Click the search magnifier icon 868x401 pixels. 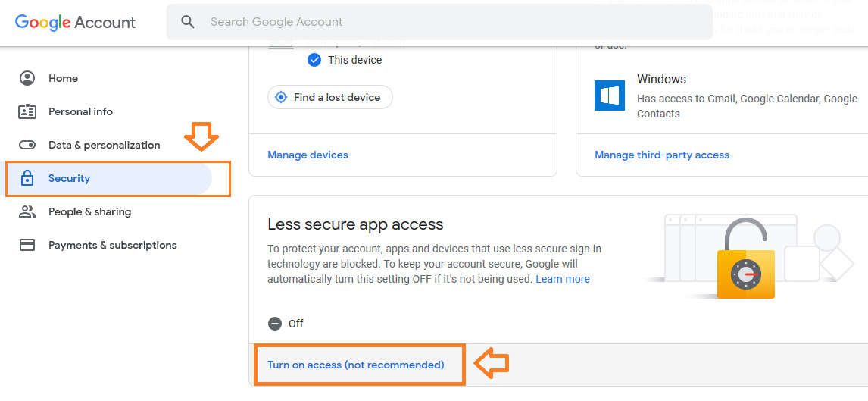point(188,22)
